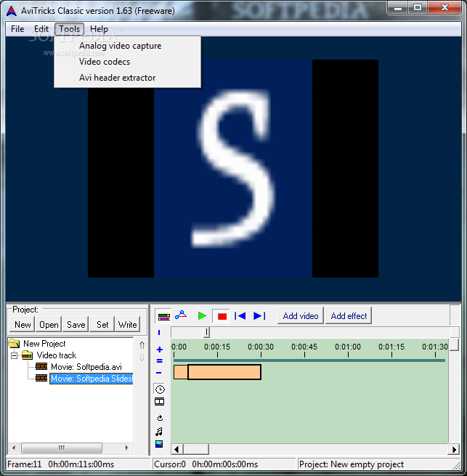Start playback with the green play button
467x476 pixels.
coord(202,316)
